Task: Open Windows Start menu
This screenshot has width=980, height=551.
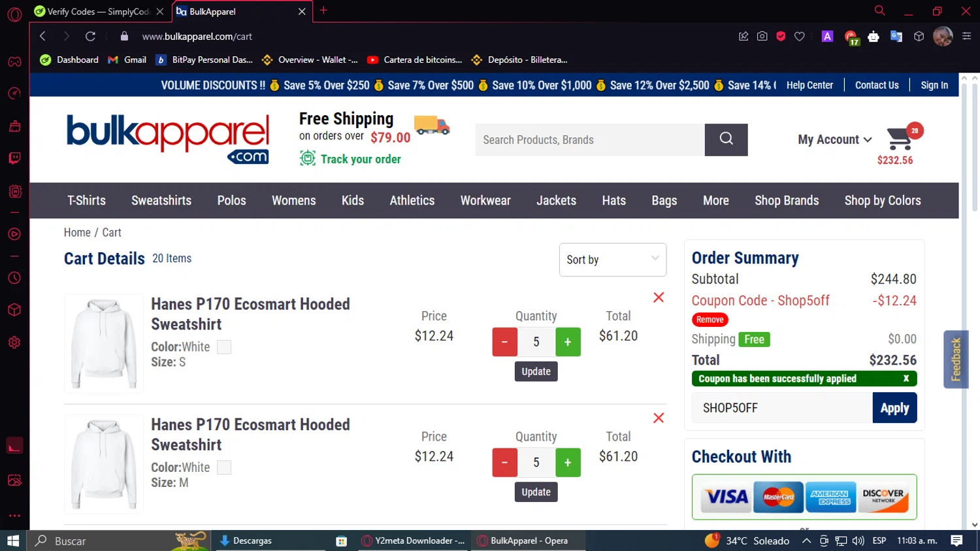Action: click(13, 541)
